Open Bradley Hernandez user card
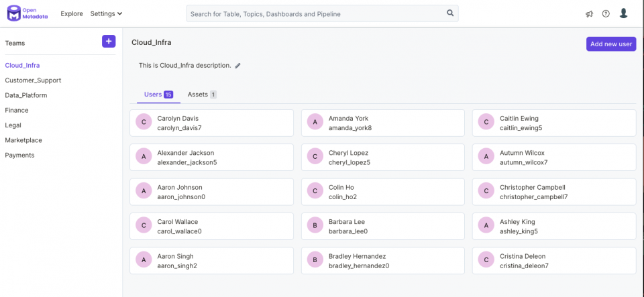Viewport: 644px width, 297px height. tap(383, 261)
